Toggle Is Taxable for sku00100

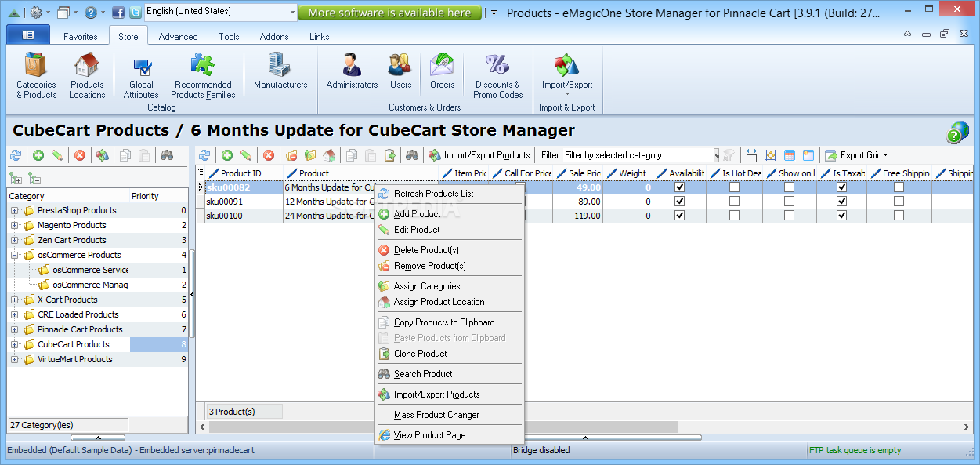pos(841,216)
